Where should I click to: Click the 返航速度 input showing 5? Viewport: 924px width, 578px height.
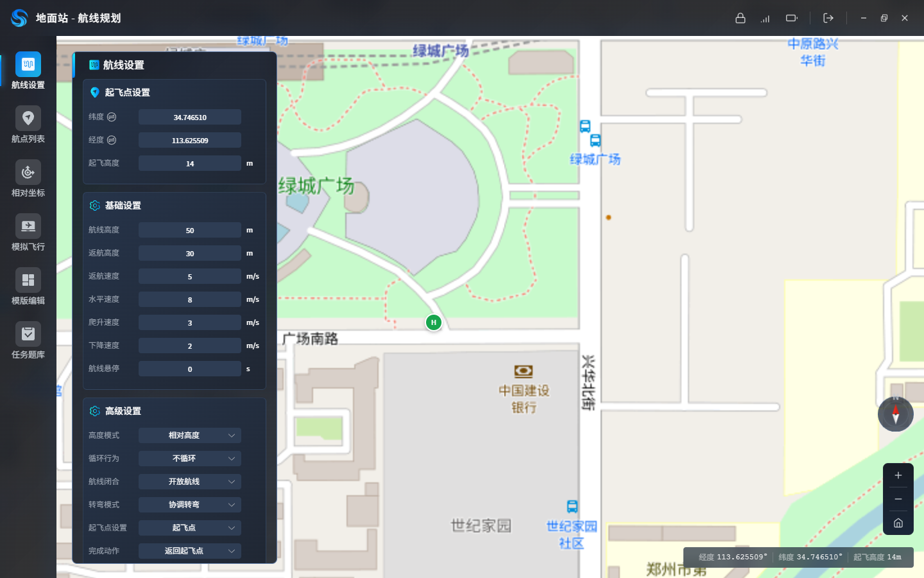[x=190, y=276]
